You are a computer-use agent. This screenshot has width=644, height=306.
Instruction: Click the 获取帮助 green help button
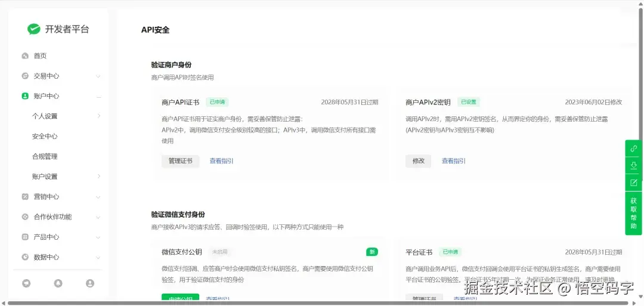pos(633,214)
